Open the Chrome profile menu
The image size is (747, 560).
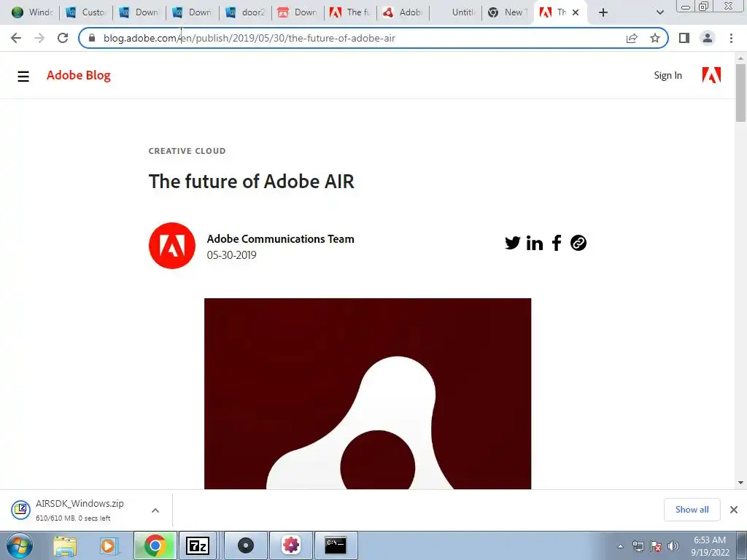coord(708,38)
